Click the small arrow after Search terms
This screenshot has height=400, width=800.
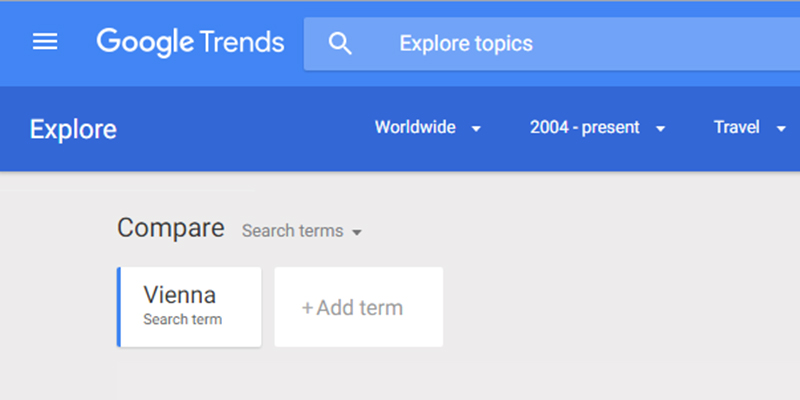click(357, 233)
